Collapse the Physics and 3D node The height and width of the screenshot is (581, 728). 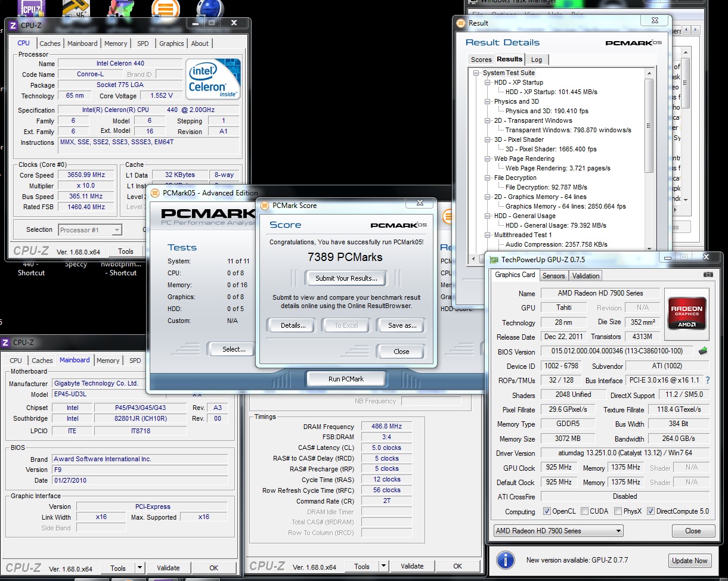point(487,102)
